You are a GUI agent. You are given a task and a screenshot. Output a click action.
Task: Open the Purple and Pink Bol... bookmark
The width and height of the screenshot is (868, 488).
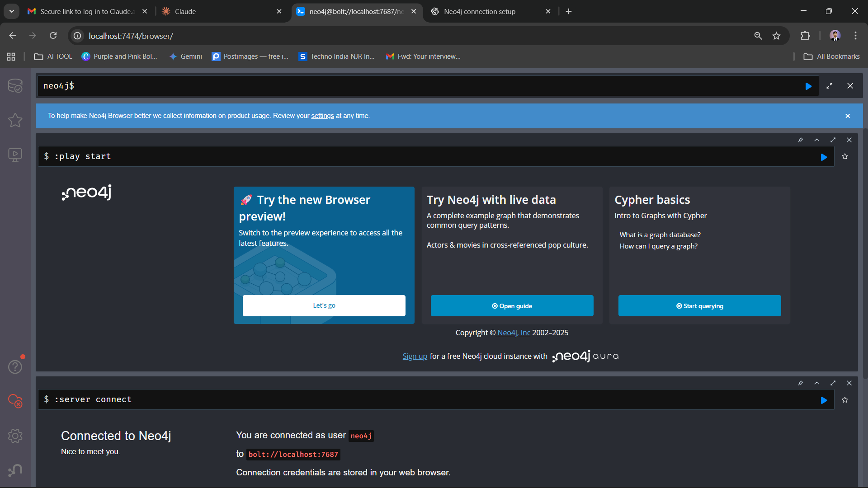(119, 56)
